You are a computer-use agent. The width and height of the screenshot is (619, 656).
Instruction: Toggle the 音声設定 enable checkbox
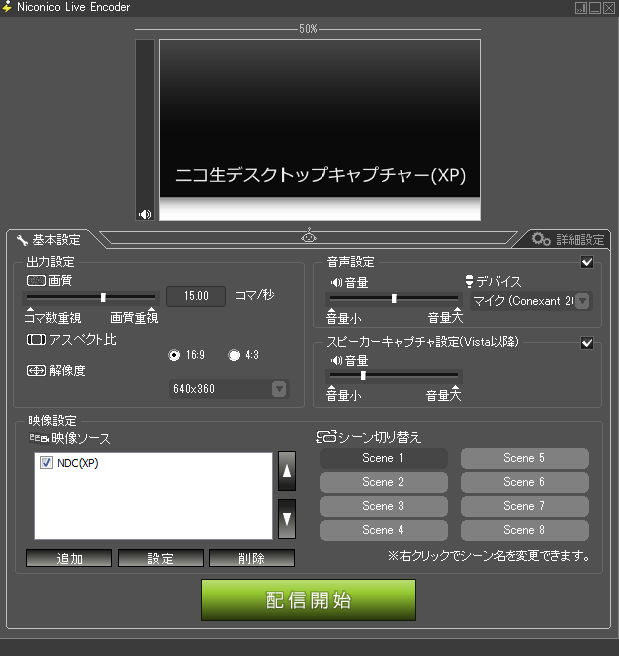pos(587,262)
